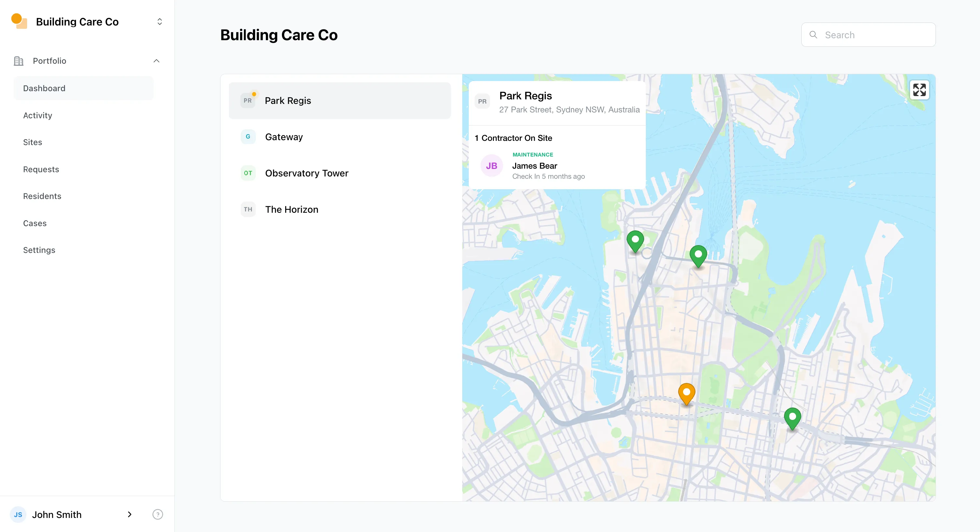Screen dimensions: 980x532
Task: Open the Activity menu item
Action: 38,115
